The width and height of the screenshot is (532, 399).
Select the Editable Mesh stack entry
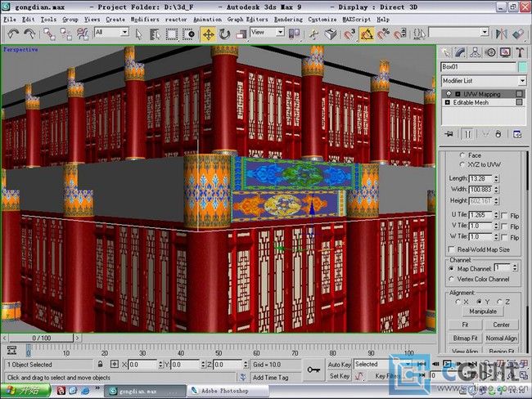471,102
